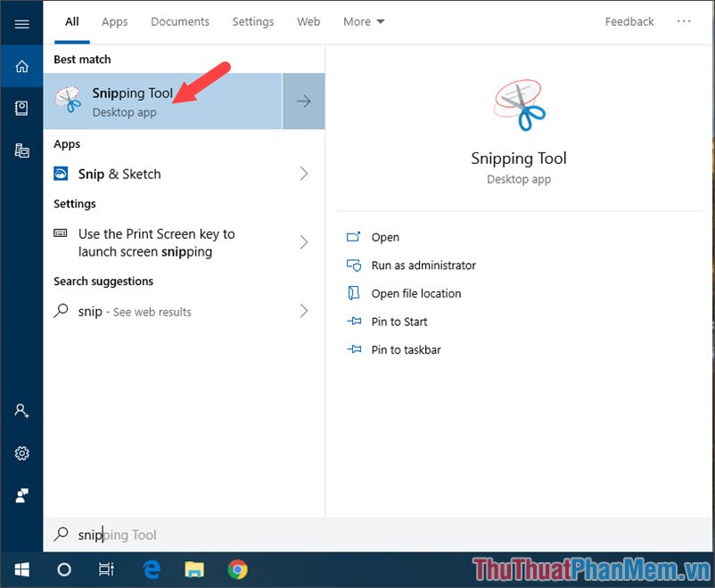Open Task View from the taskbar
The width and height of the screenshot is (715, 588).
coord(106,568)
